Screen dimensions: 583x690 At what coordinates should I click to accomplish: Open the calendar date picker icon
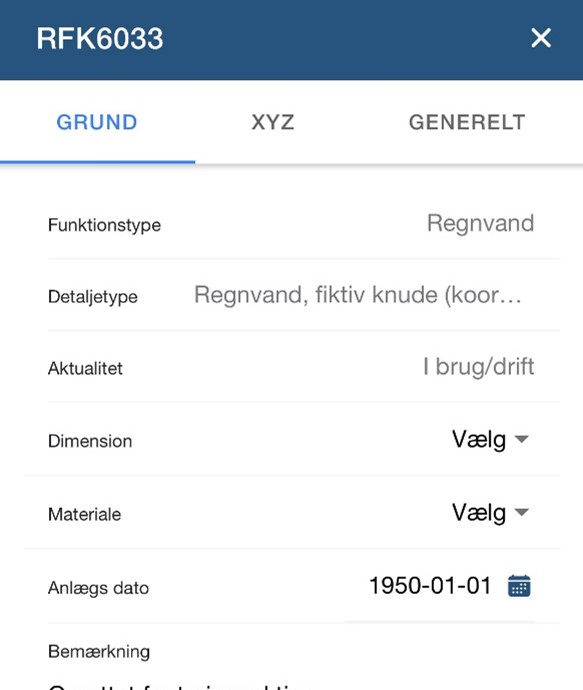[x=519, y=586]
